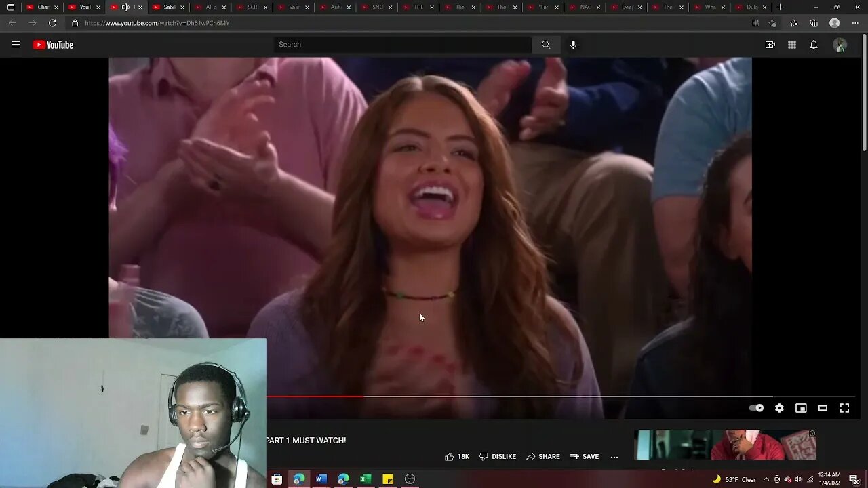Screen dimensions: 868x488
Task: Open the tab actions menu icon
Action: point(11,7)
